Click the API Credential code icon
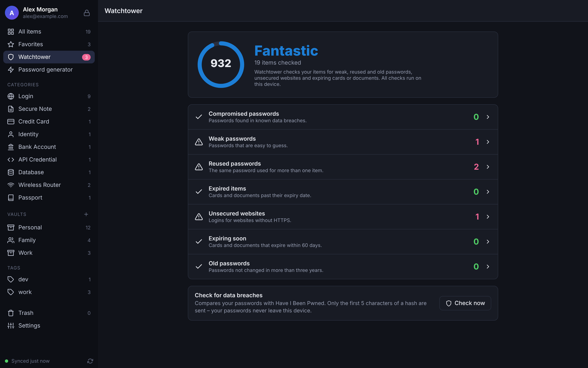 point(11,159)
